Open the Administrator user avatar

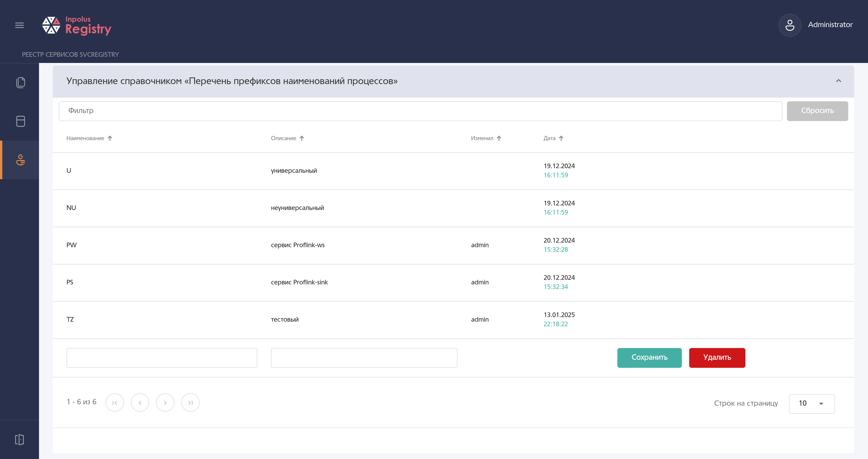coord(790,25)
